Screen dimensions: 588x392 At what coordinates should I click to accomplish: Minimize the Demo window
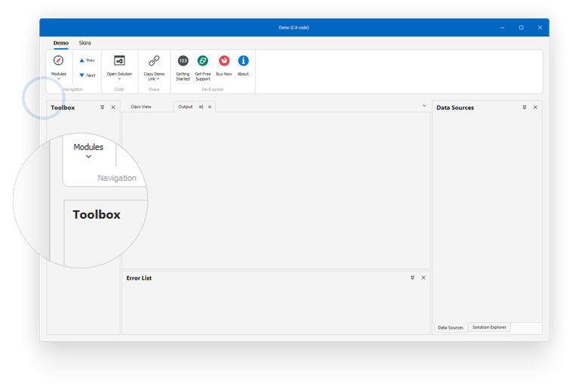502,27
